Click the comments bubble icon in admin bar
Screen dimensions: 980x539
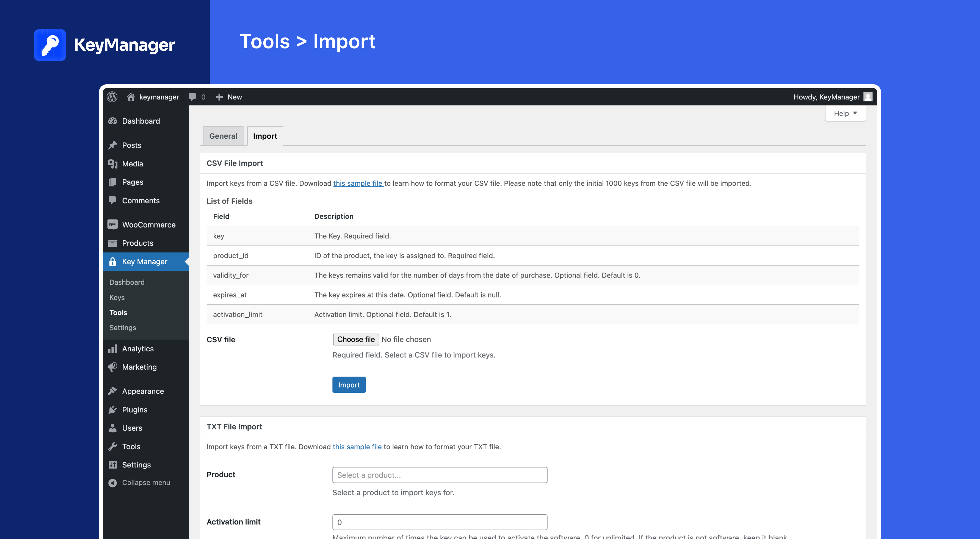[x=193, y=97]
